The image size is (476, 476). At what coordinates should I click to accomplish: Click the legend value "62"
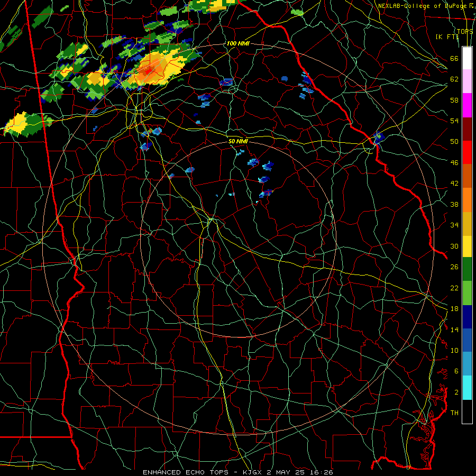pyautogui.click(x=454, y=79)
